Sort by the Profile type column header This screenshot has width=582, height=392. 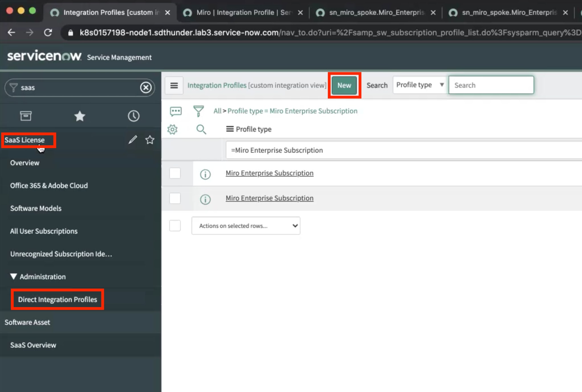pyautogui.click(x=254, y=129)
